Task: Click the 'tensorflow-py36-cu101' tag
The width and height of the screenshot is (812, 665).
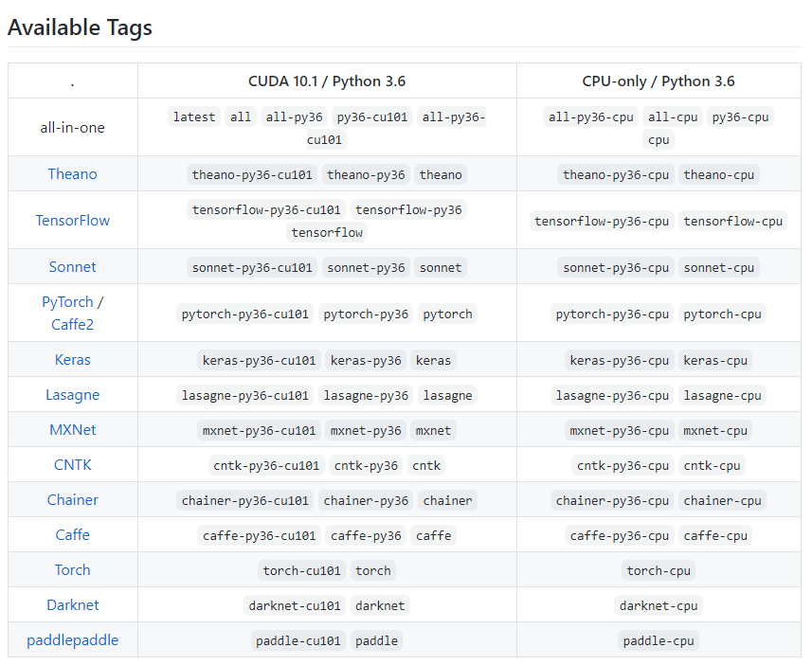Action: (266, 209)
